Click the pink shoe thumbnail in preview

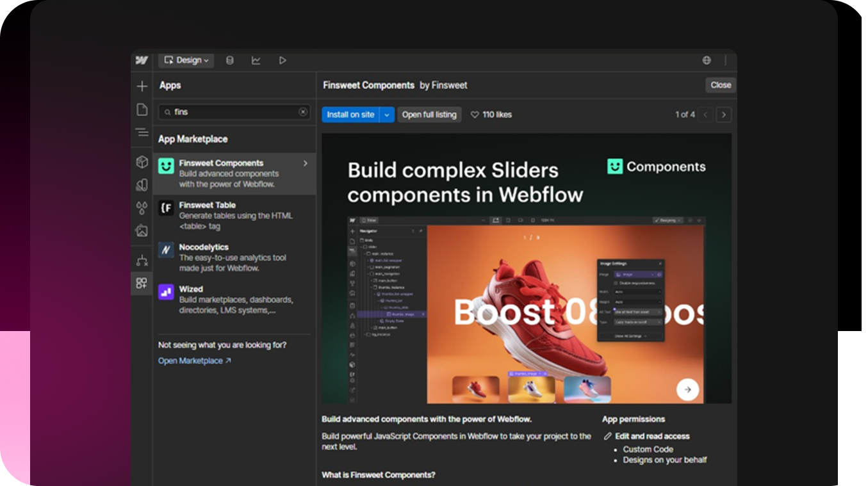[587, 389]
